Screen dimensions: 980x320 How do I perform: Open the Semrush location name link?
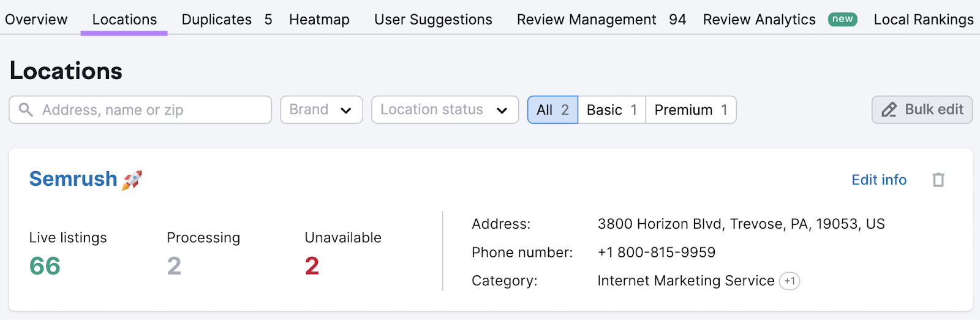[x=73, y=179]
